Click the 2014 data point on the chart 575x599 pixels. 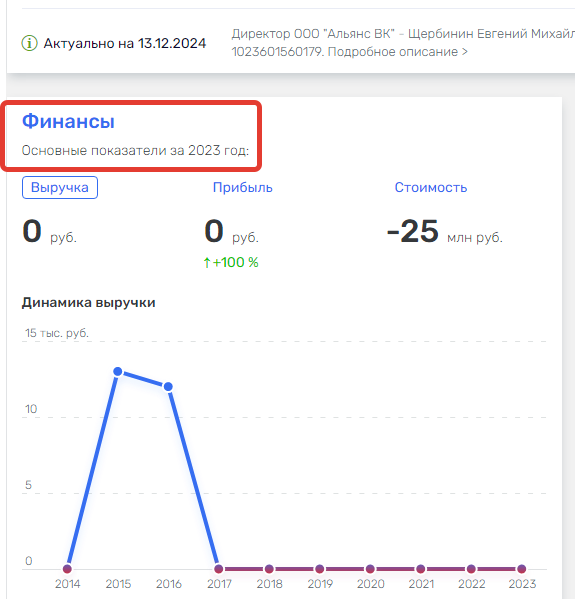[67, 569]
